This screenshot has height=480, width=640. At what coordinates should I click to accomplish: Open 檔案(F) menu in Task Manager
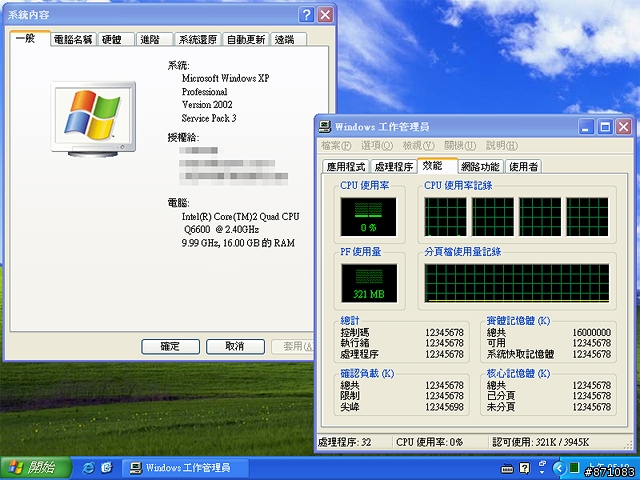click(x=336, y=145)
